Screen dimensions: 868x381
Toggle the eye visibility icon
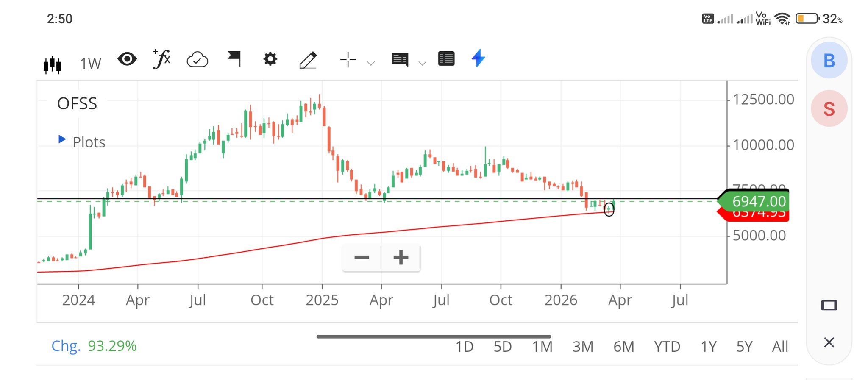(x=127, y=59)
